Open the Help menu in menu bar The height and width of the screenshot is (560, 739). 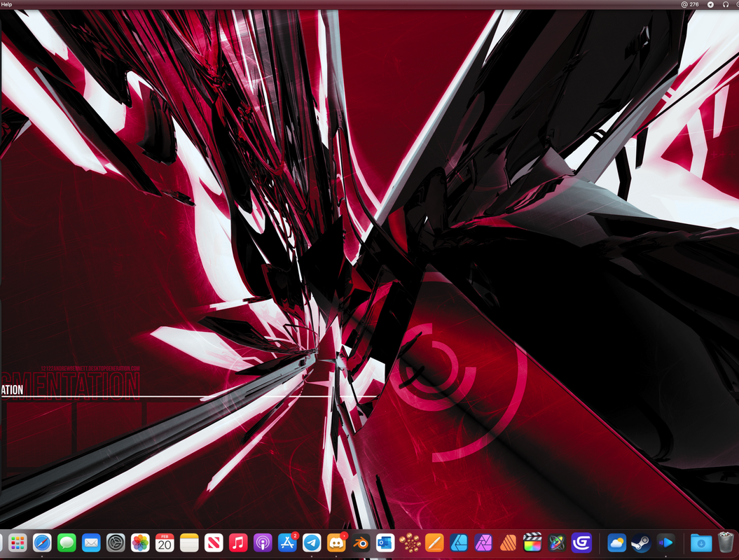6,4
